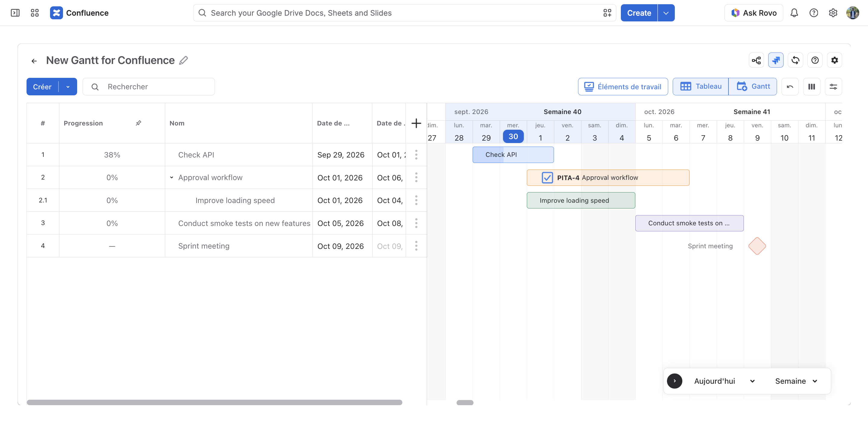This screenshot has width=868, height=429.
Task: Open Gantt settings gear icon
Action: 834,60
